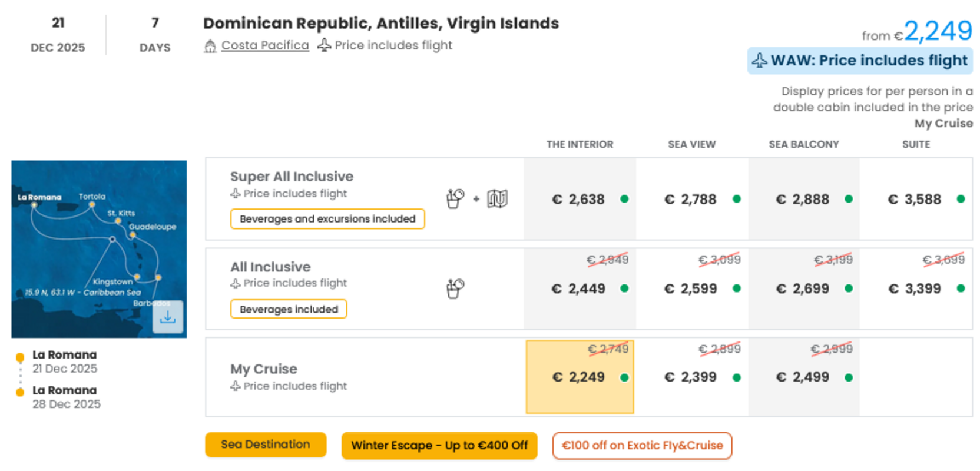Open the Caribbean itinerary map thumbnail
This screenshot has width=980, height=471.
click(99, 249)
